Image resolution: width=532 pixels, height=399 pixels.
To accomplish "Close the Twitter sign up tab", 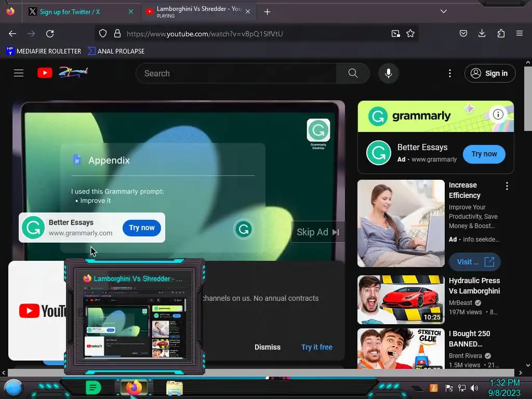I will pyautogui.click(x=131, y=11).
